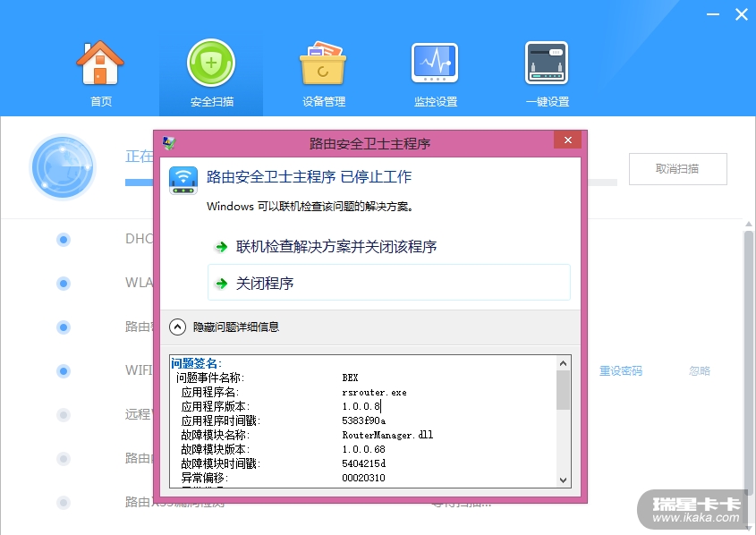Screen dimensions: 756x535
Task: Click the WLA row status dot
Action: pos(64,283)
